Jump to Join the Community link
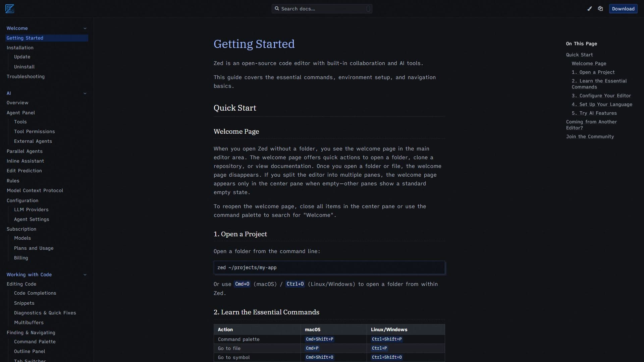The width and height of the screenshot is (644, 362). click(590, 136)
